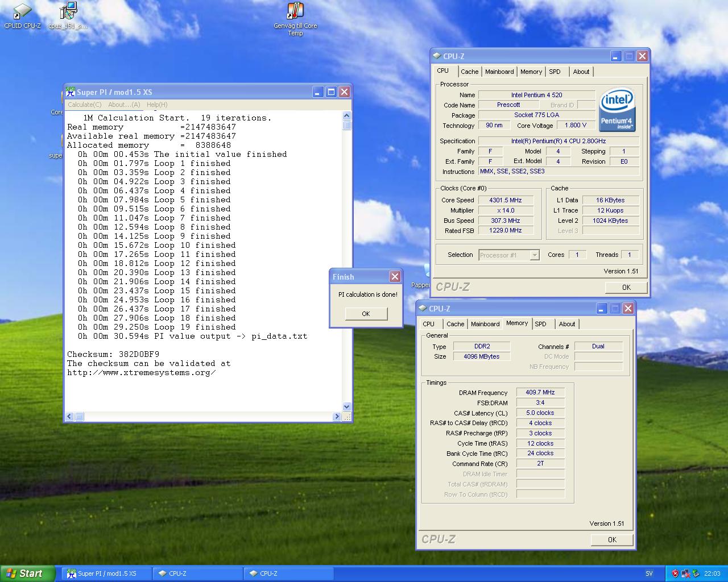Open the Calculate(C) menu in Super PI
This screenshot has height=582, width=728.
tap(85, 105)
